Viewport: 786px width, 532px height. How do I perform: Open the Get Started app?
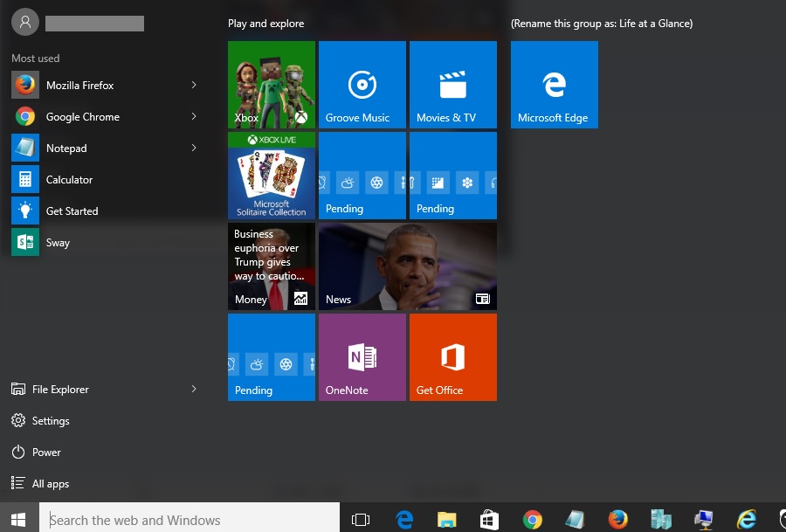coord(106,211)
